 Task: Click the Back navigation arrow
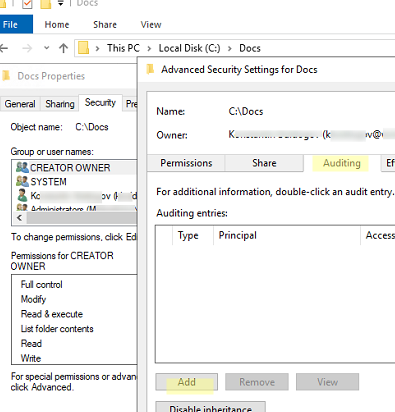tap(4, 48)
